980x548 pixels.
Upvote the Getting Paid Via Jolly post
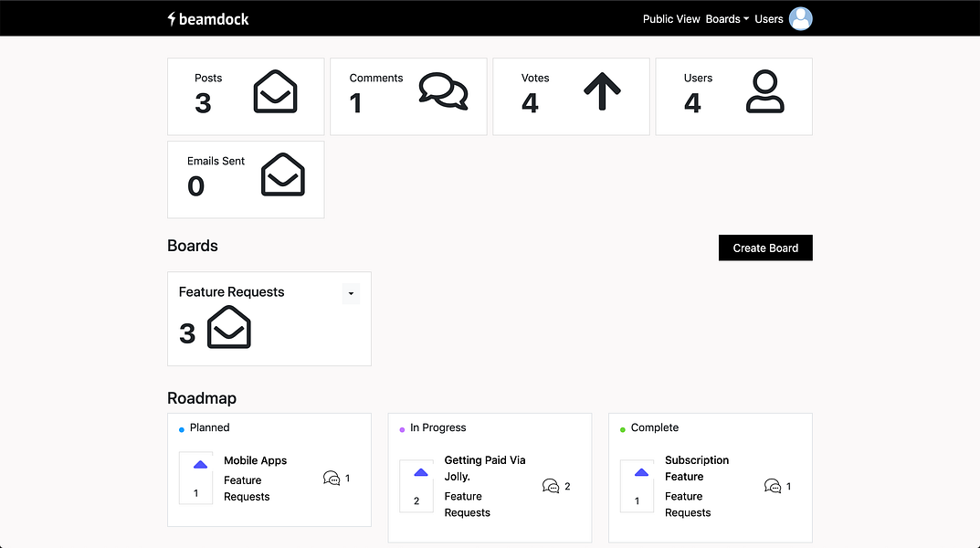coord(421,472)
